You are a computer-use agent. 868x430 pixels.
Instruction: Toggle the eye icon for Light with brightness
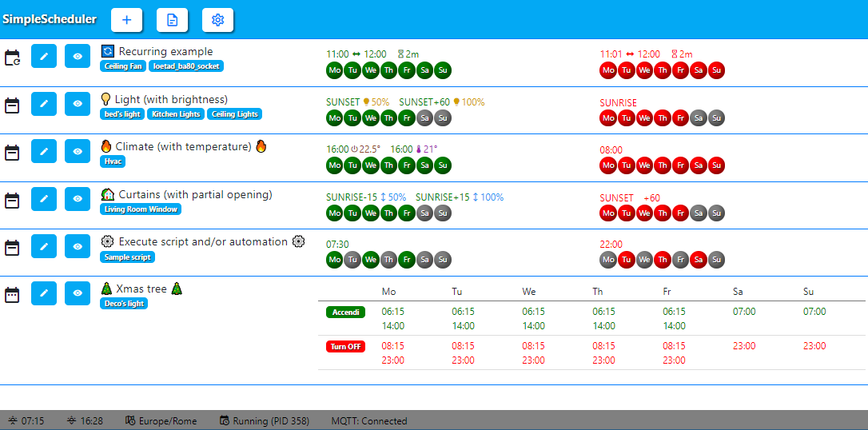(x=78, y=103)
